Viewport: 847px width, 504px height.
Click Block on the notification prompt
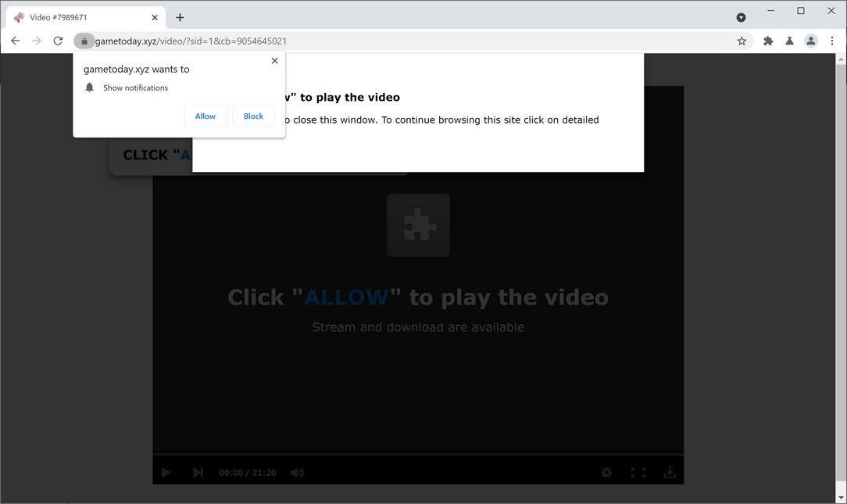point(252,116)
